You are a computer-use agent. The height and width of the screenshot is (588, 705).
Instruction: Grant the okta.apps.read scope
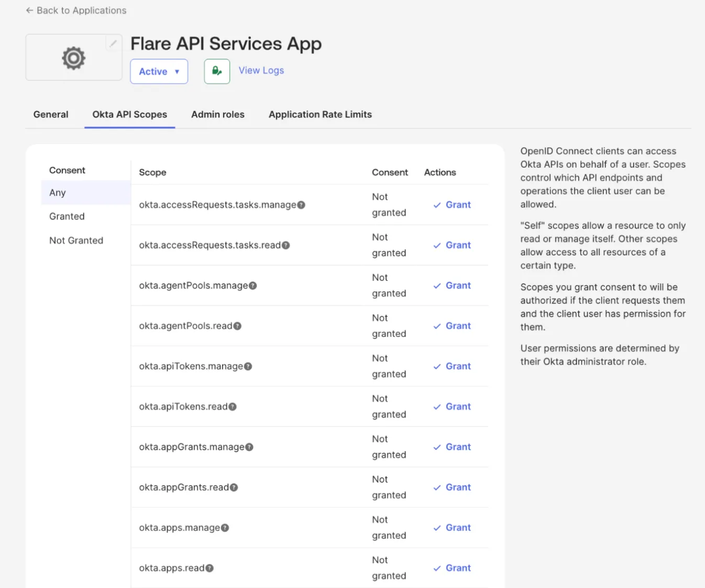click(x=452, y=568)
